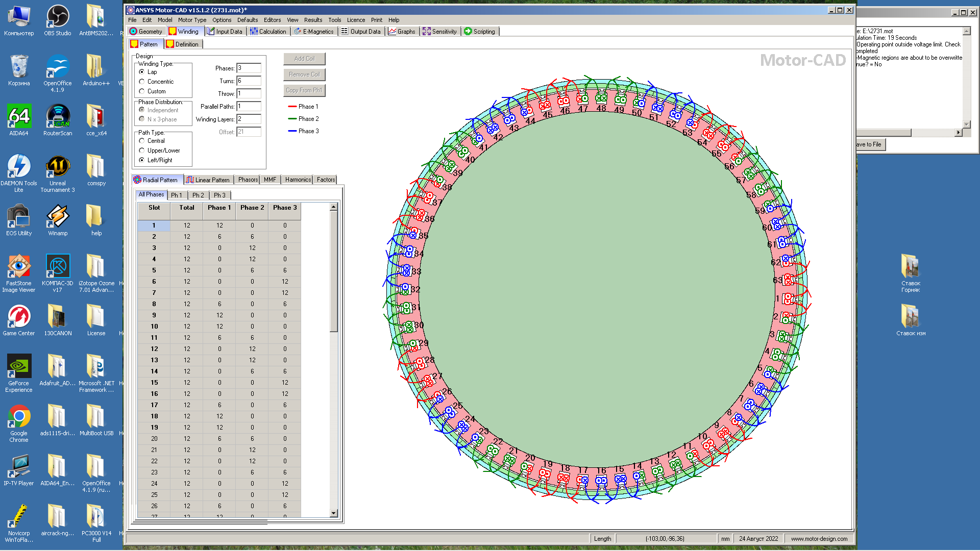Open the Ставок Горняк folder icon

tap(911, 273)
